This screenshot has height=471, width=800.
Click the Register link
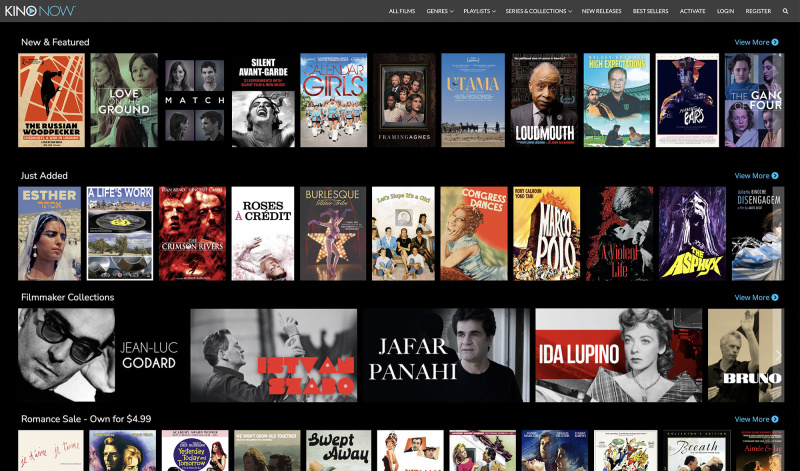point(758,11)
